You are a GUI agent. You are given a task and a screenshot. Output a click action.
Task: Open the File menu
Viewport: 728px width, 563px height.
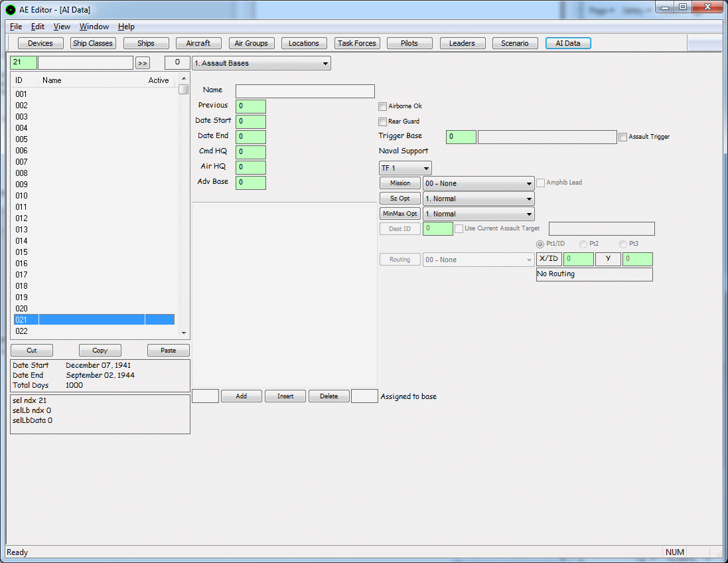click(x=16, y=27)
